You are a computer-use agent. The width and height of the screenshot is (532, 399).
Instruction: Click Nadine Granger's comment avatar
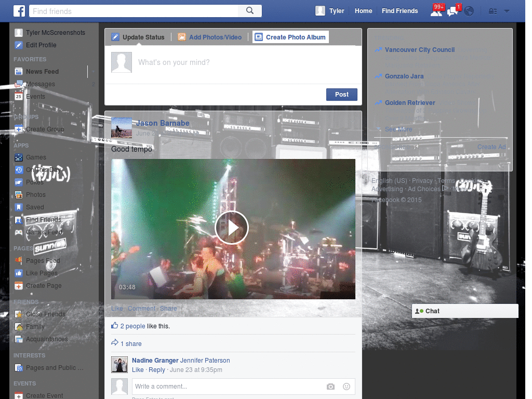(119, 365)
